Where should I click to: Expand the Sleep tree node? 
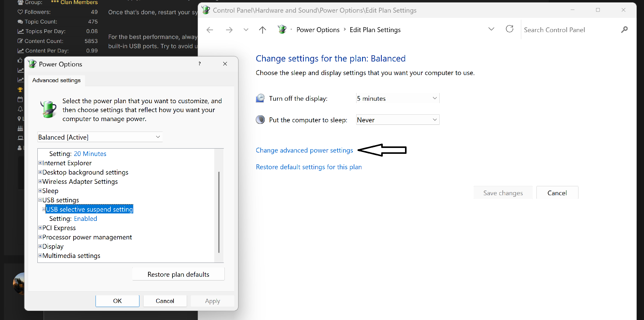tap(40, 191)
